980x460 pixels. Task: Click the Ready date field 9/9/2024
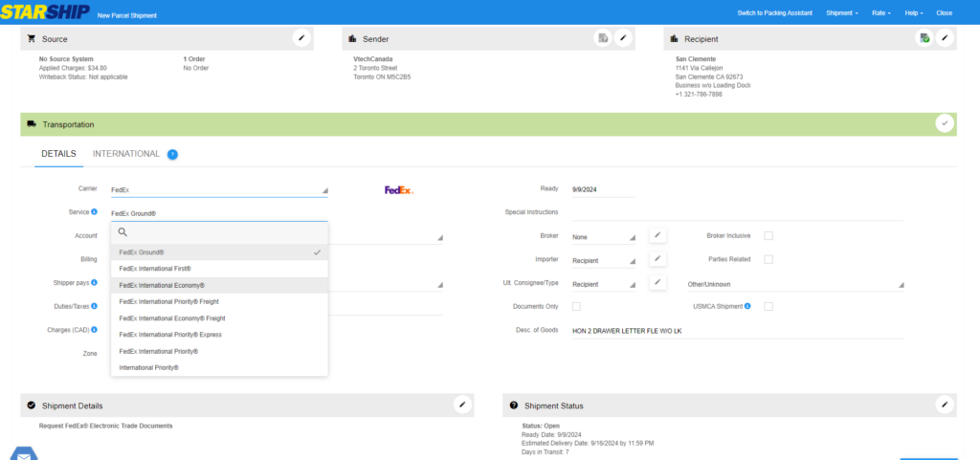coord(603,189)
